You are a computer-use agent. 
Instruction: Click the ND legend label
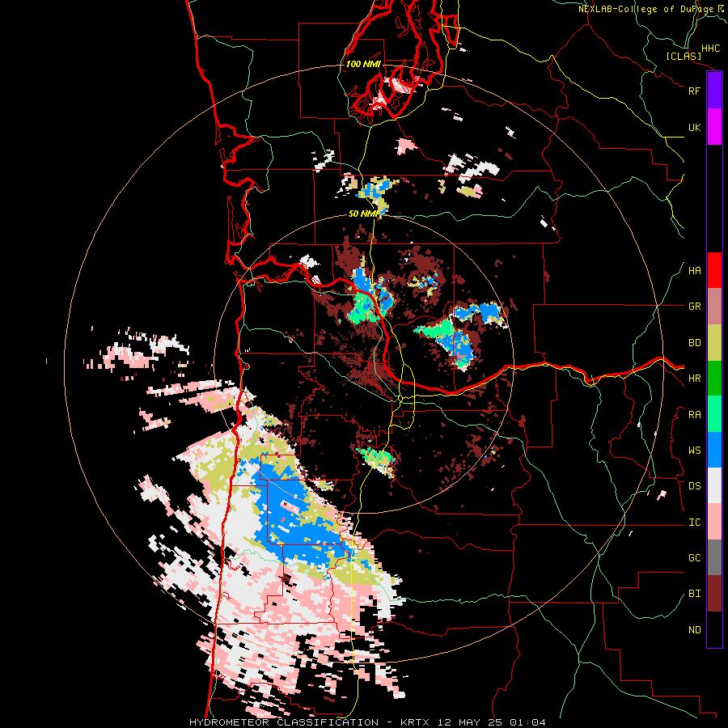click(x=694, y=630)
